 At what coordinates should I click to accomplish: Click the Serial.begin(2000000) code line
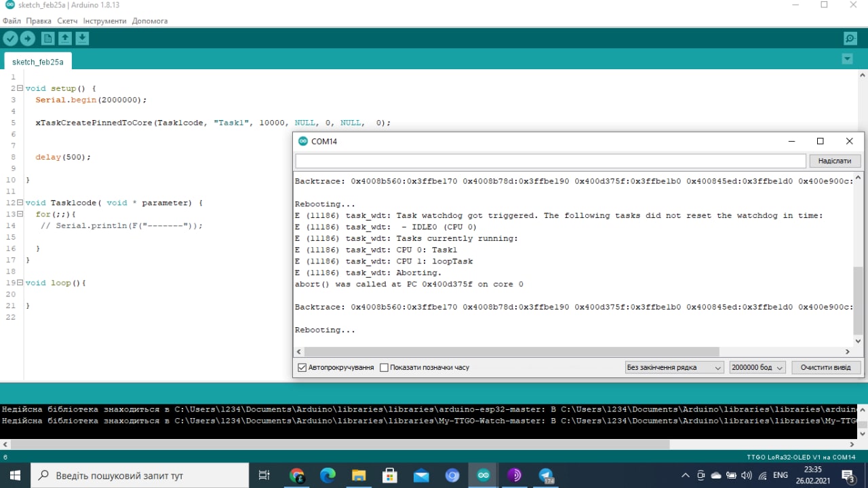click(x=91, y=100)
